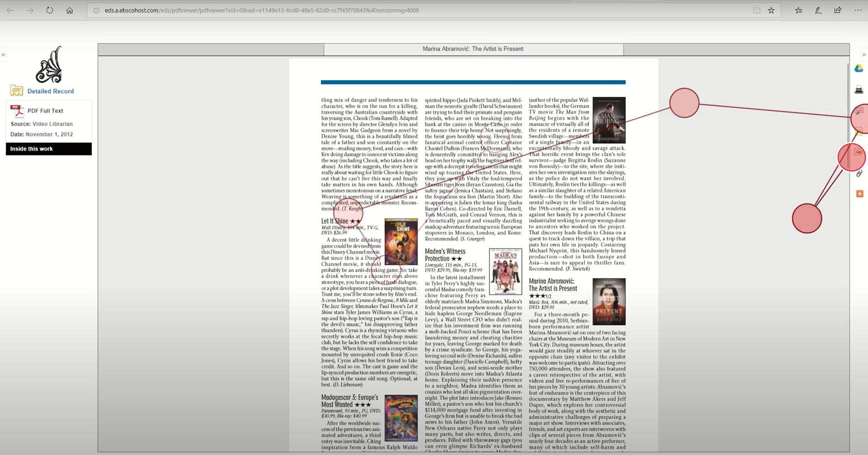Collapse the right tools panel

864,55
